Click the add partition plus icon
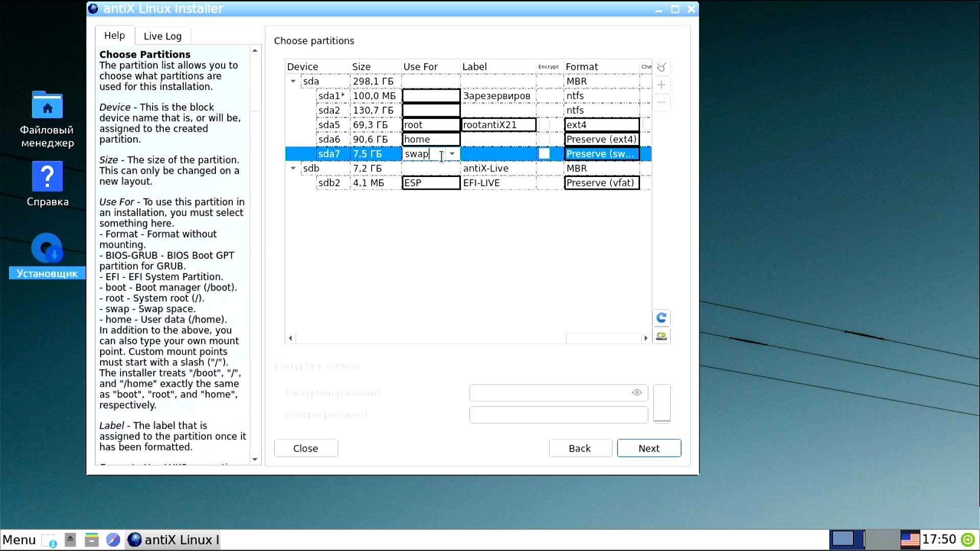This screenshot has width=980, height=551. tap(661, 85)
